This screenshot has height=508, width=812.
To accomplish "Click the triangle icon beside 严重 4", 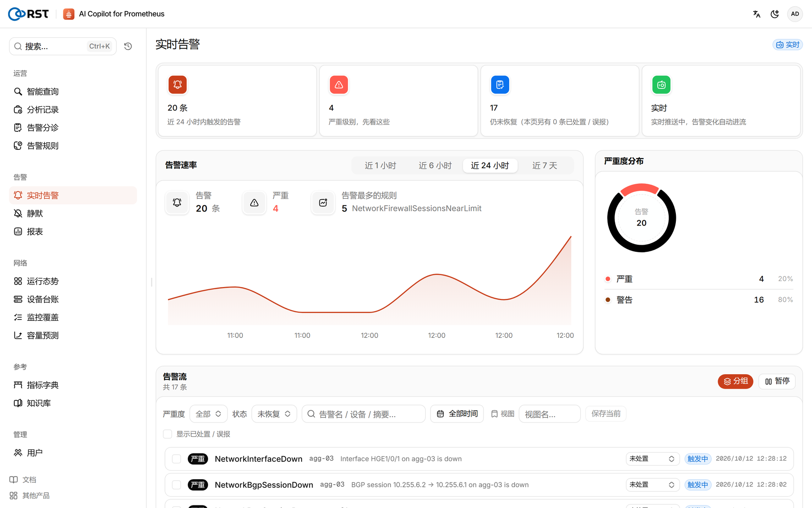I will click(254, 202).
